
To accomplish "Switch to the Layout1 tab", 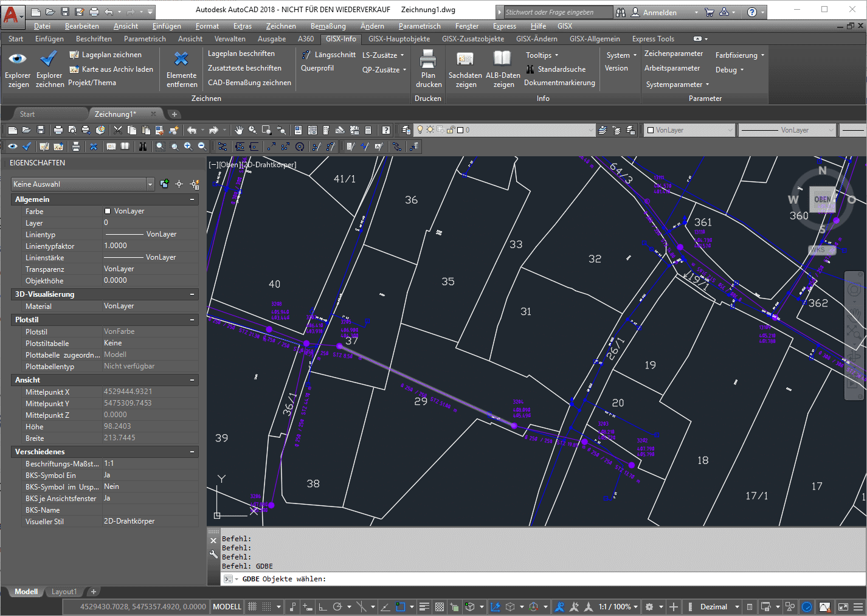I will click(64, 592).
